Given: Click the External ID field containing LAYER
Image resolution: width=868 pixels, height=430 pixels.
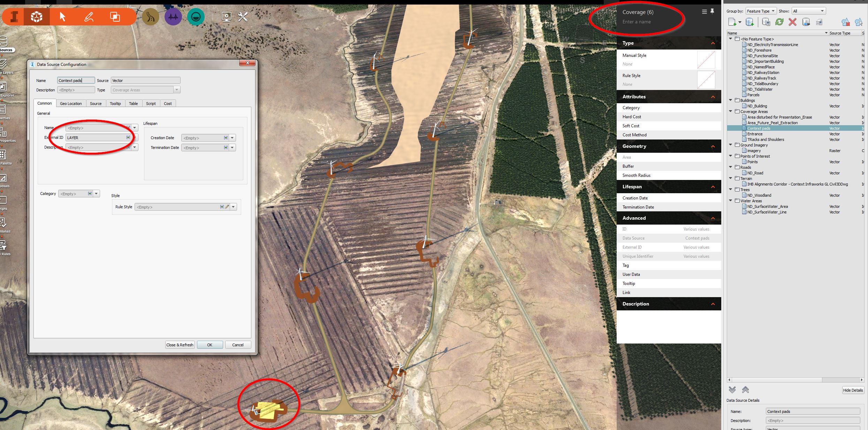Looking at the screenshot, I should (99, 138).
